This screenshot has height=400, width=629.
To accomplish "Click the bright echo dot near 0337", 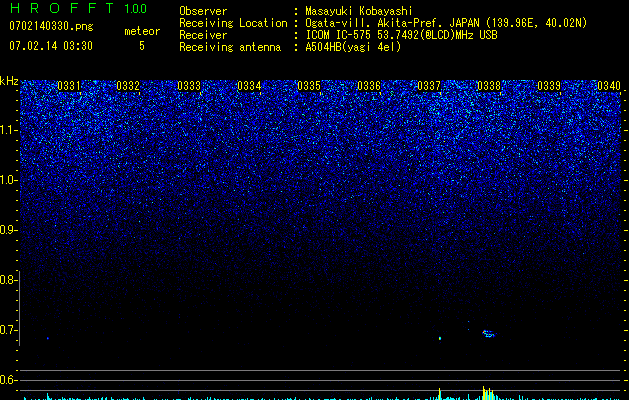I will [x=440, y=338].
